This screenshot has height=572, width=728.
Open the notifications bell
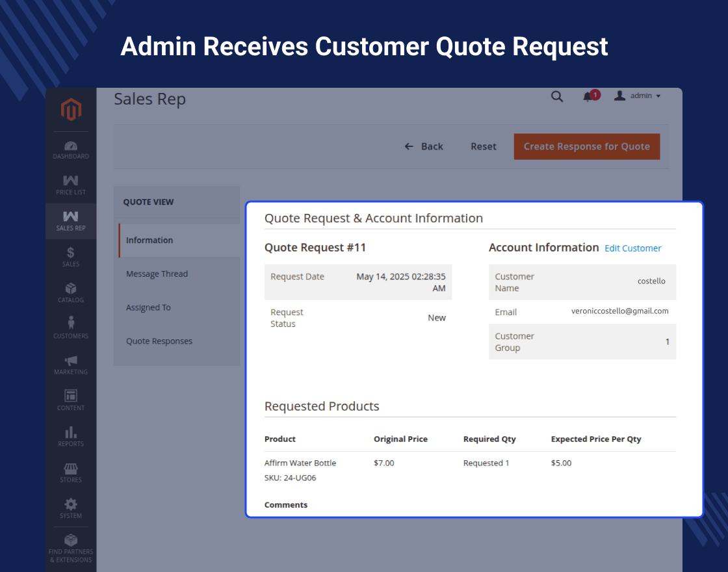[x=588, y=96]
